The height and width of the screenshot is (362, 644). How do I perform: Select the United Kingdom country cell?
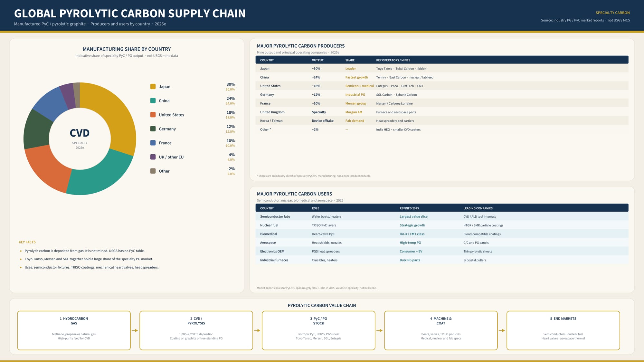point(272,112)
